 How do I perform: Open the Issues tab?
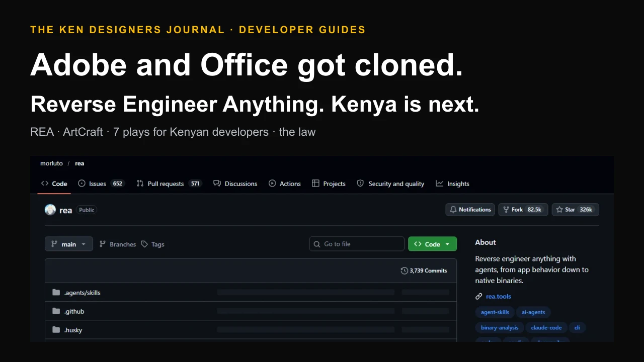(101, 184)
